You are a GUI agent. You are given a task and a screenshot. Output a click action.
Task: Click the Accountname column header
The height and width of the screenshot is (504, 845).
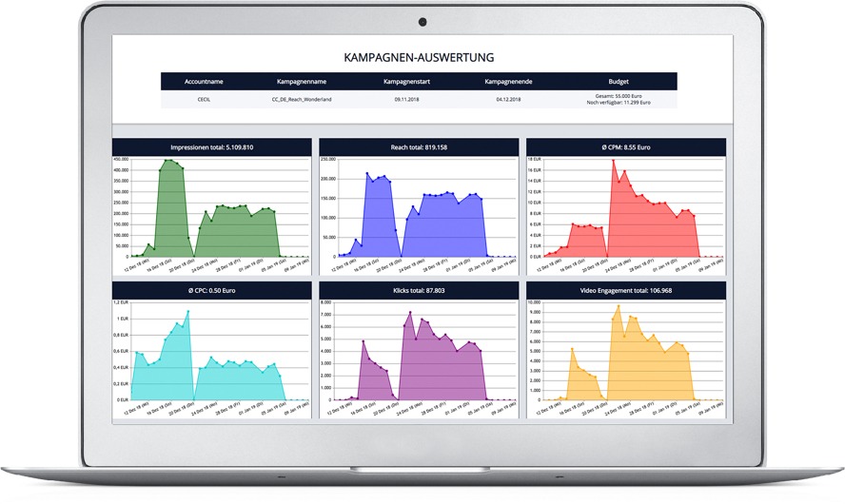tap(204, 82)
